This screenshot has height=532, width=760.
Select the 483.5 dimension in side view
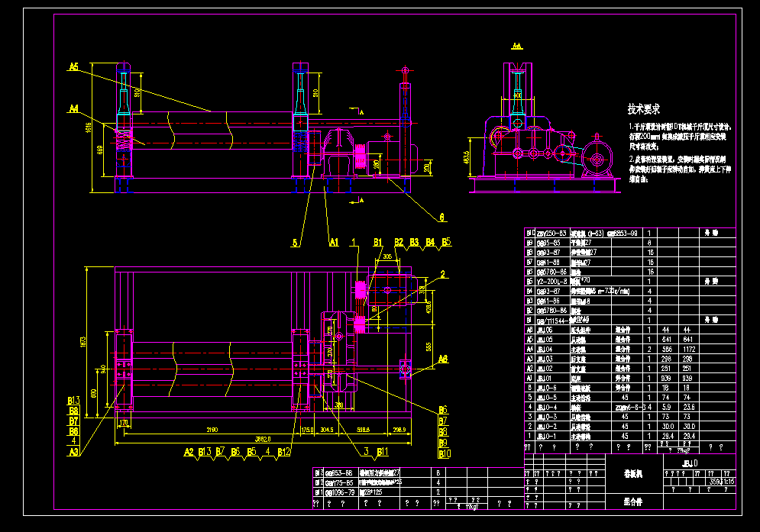tap(467, 158)
